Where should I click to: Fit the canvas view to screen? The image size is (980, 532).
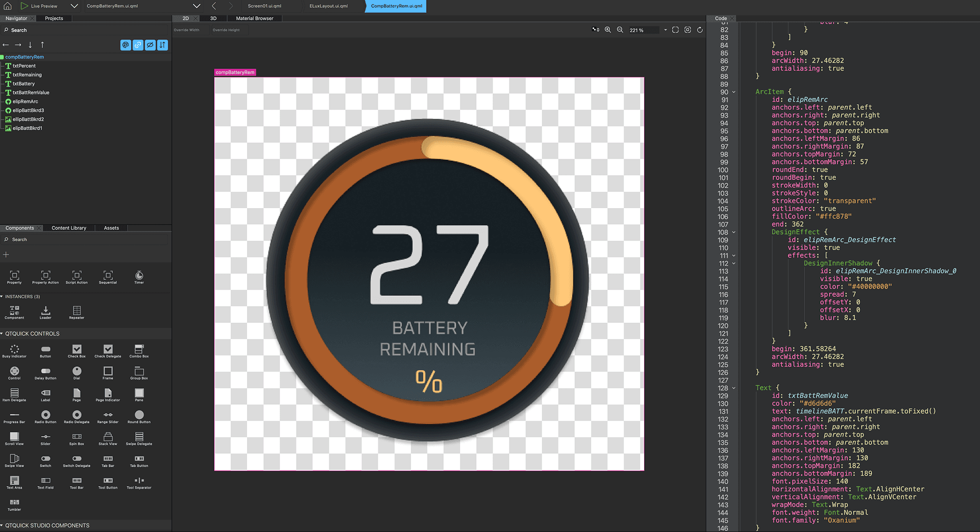(675, 30)
